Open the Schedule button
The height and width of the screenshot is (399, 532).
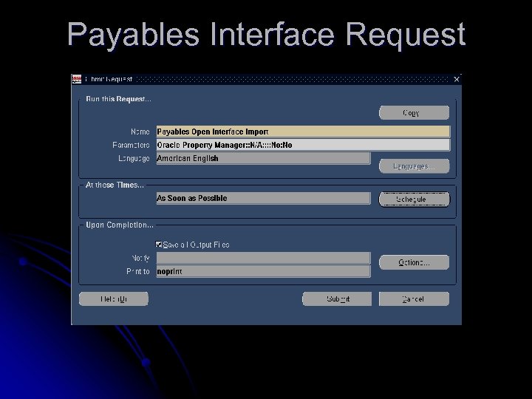pyautogui.click(x=414, y=199)
